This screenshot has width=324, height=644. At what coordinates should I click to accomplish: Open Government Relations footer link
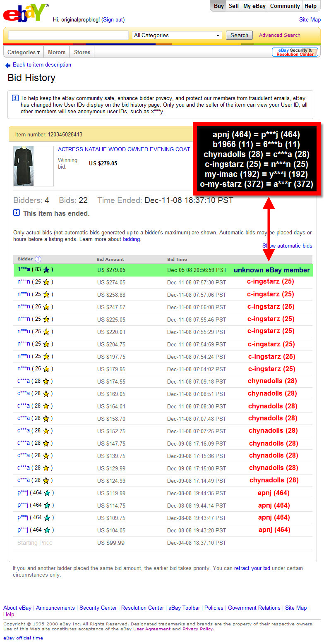click(254, 608)
